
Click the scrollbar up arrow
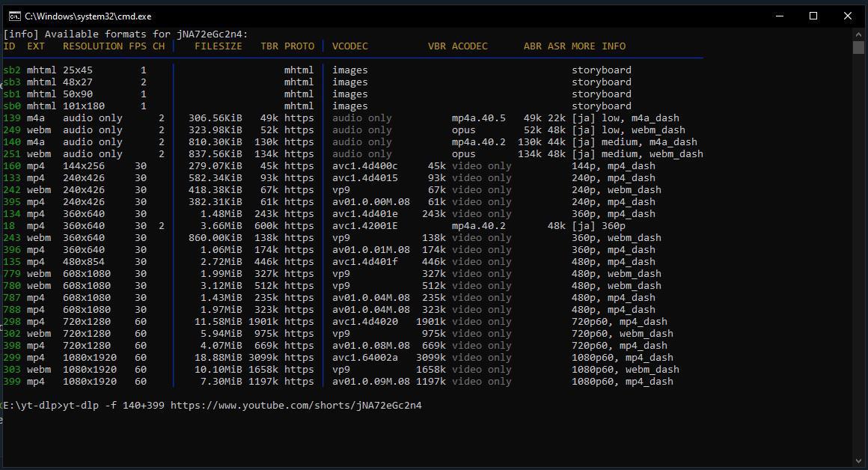tap(858, 34)
